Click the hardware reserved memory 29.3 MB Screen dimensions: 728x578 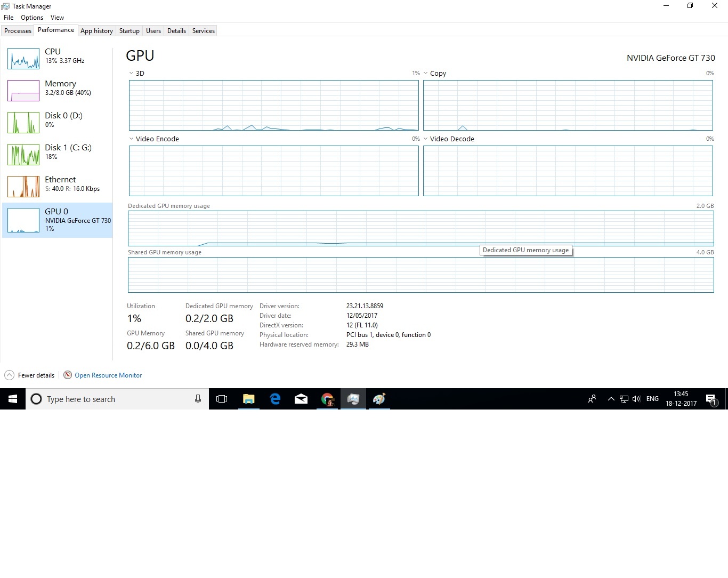coord(358,344)
